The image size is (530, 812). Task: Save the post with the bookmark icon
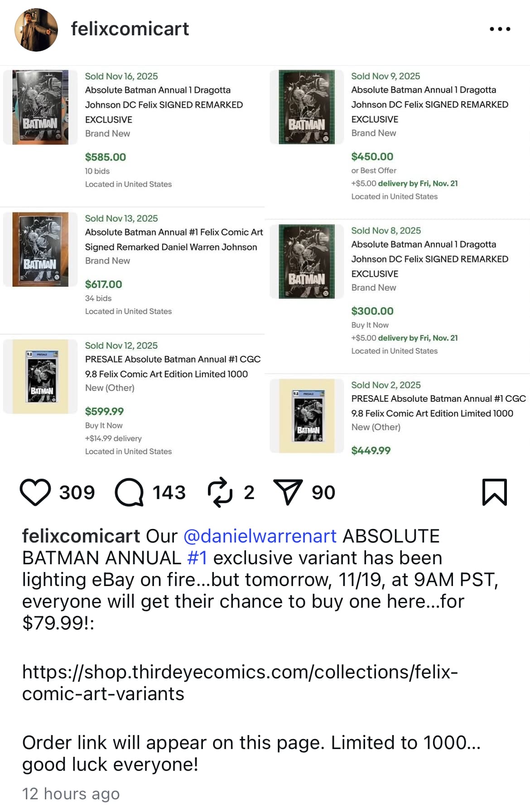pyautogui.click(x=495, y=492)
